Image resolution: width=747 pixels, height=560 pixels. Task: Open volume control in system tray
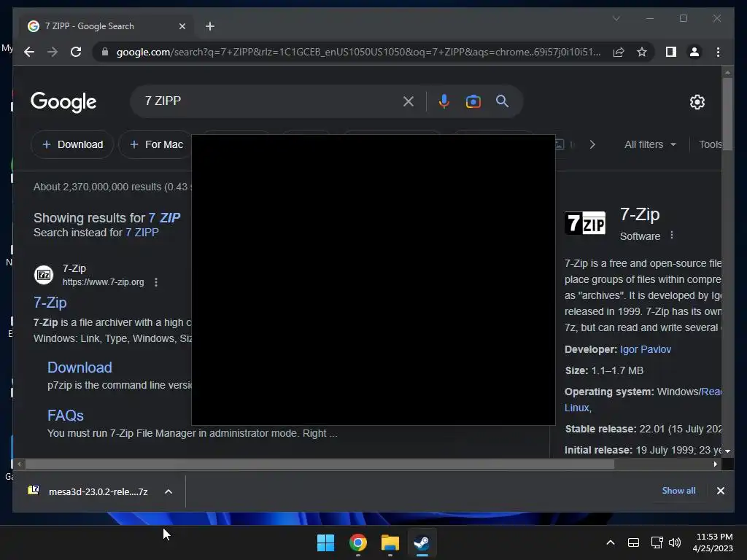coord(675,542)
